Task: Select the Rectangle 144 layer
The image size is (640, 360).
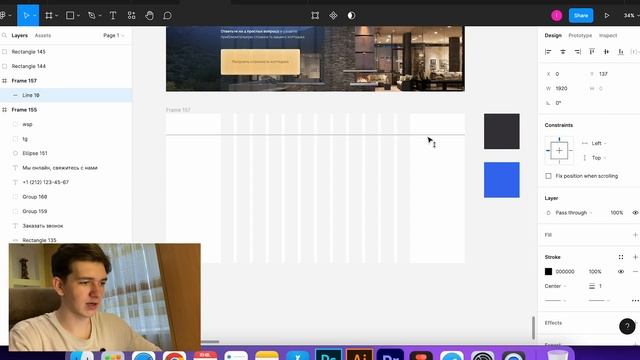Action: 66,66
